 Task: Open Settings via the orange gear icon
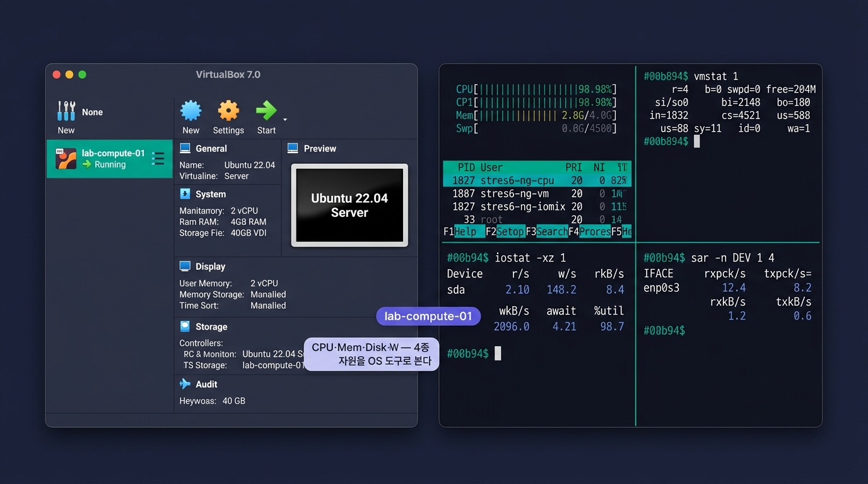(228, 111)
